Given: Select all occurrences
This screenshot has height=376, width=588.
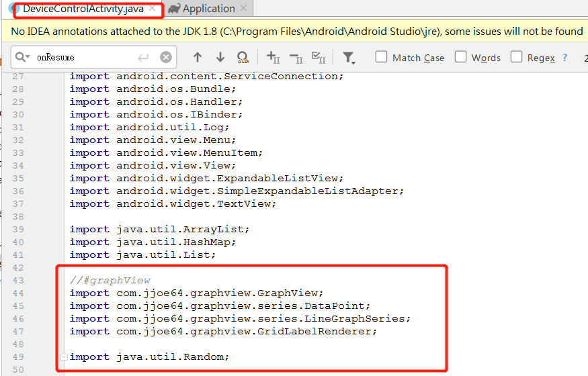Looking at the screenshot, I should pos(319,58).
